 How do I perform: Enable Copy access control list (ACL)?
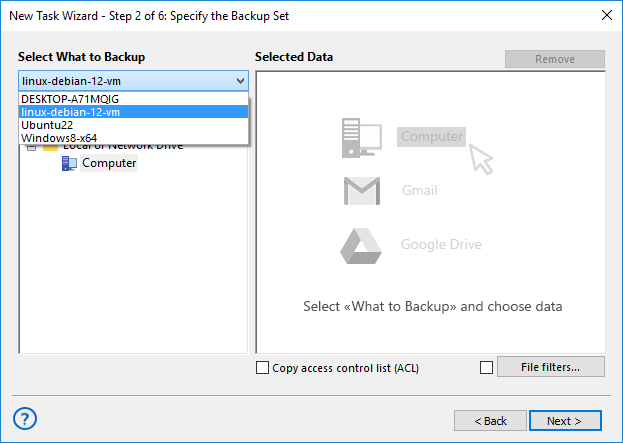263,368
